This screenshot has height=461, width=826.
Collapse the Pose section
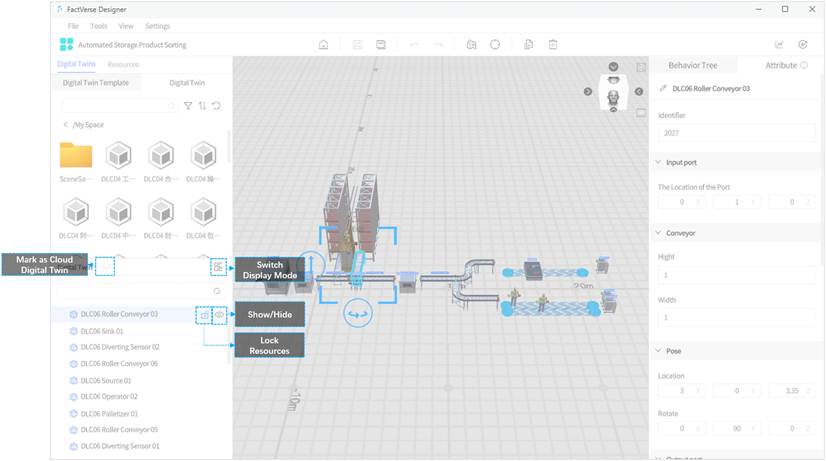657,351
